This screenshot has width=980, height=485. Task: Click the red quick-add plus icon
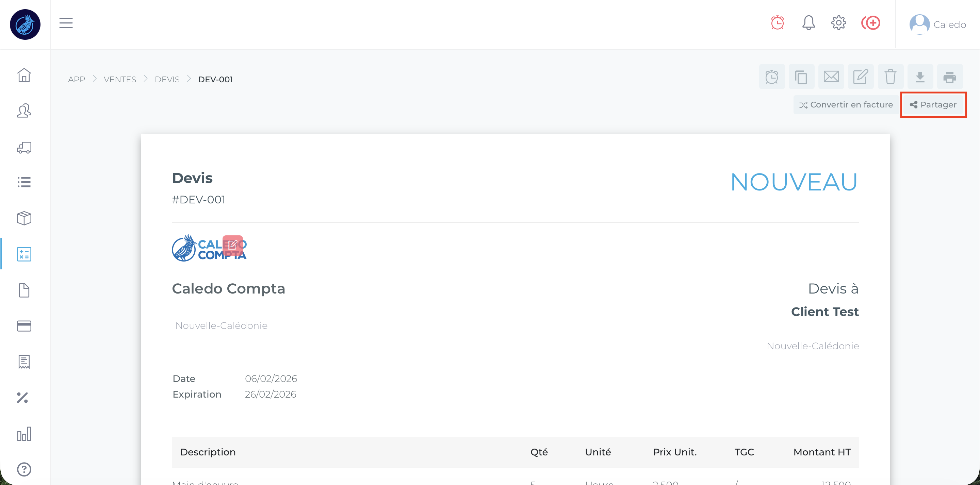click(x=870, y=23)
